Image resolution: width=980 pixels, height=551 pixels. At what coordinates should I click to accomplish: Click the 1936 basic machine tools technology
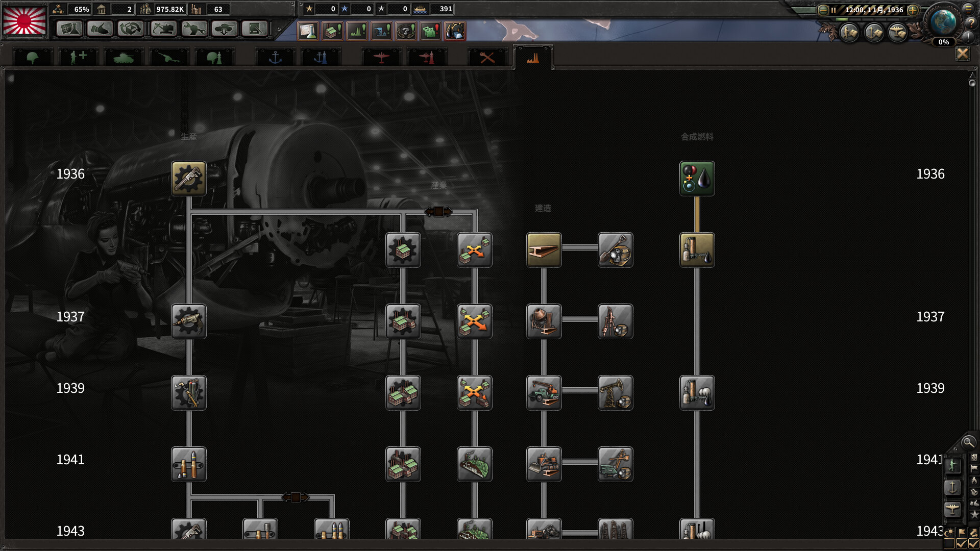[x=188, y=179]
